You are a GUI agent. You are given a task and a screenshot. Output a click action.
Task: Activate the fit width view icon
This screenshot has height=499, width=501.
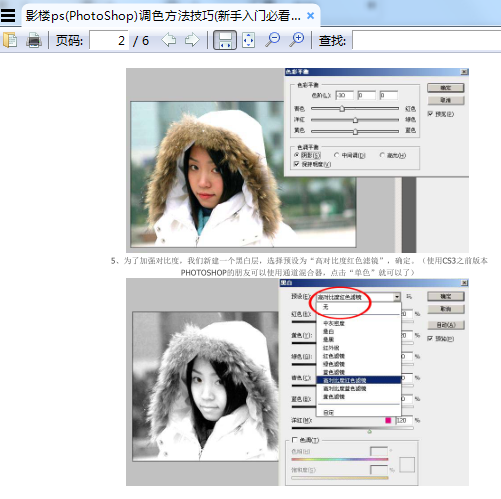(225, 40)
